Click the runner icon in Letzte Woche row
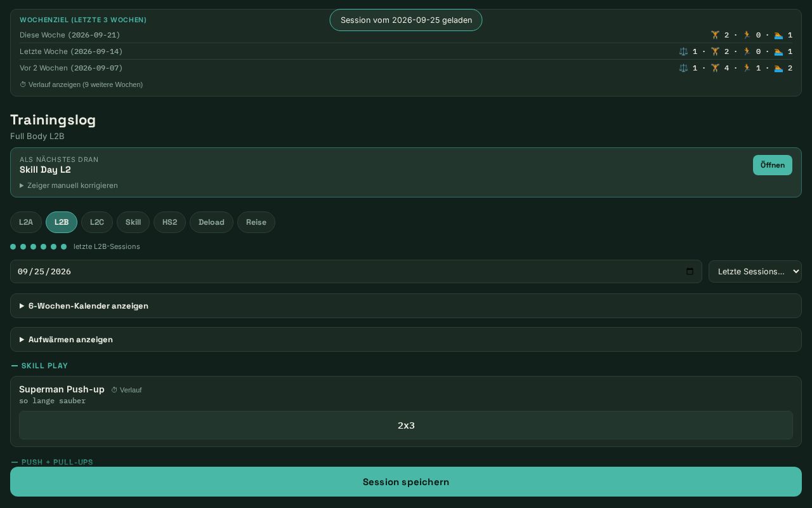The width and height of the screenshot is (812, 508). (x=747, y=51)
